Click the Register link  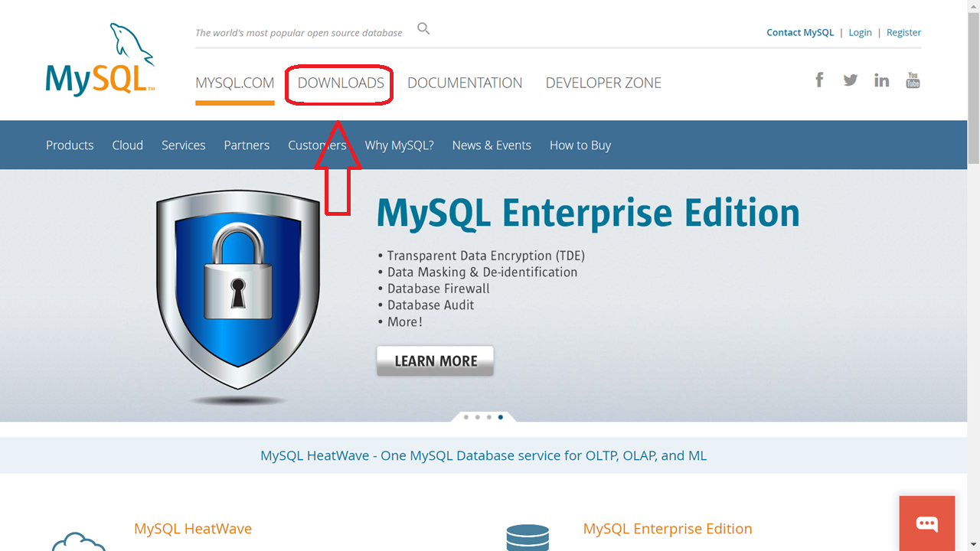[x=903, y=32]
